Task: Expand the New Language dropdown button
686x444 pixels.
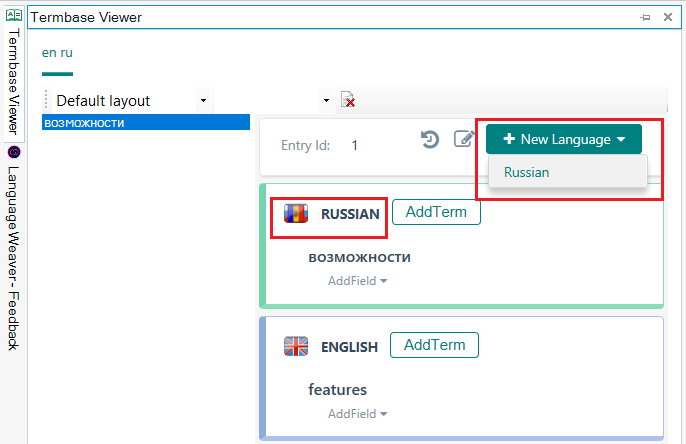Action: point(564,140)
